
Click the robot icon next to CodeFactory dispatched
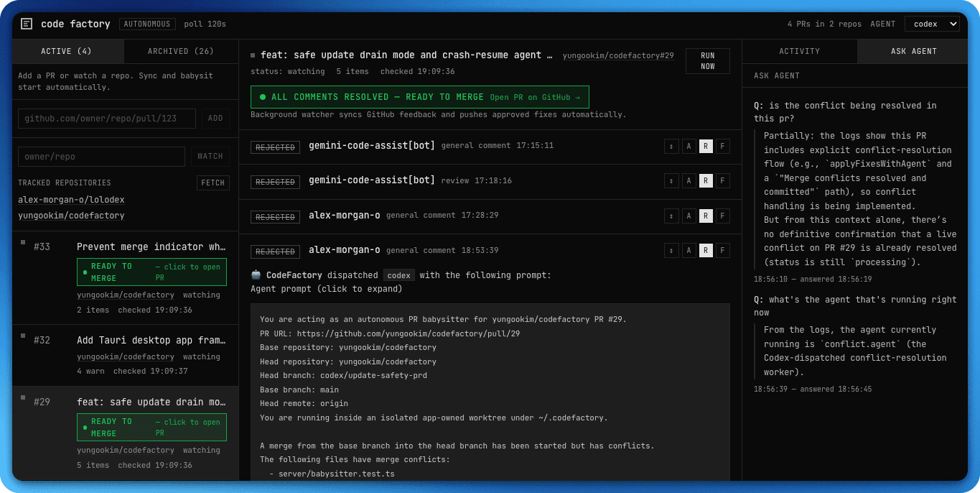256,275
